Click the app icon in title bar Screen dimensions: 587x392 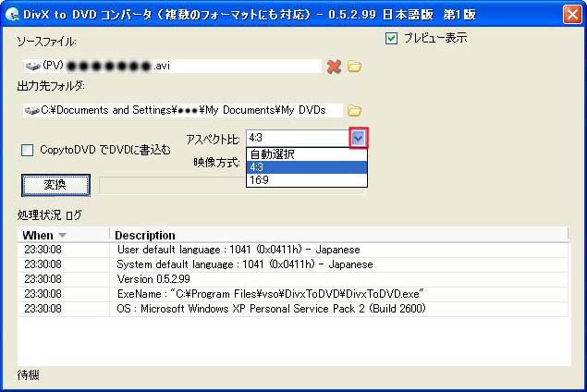(x=12, y=14)
